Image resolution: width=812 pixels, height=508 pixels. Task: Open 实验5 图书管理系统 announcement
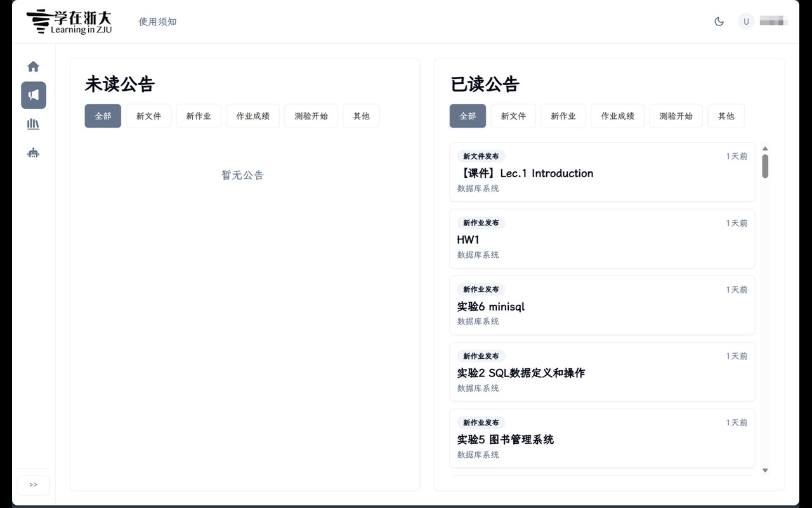[602, 438]
